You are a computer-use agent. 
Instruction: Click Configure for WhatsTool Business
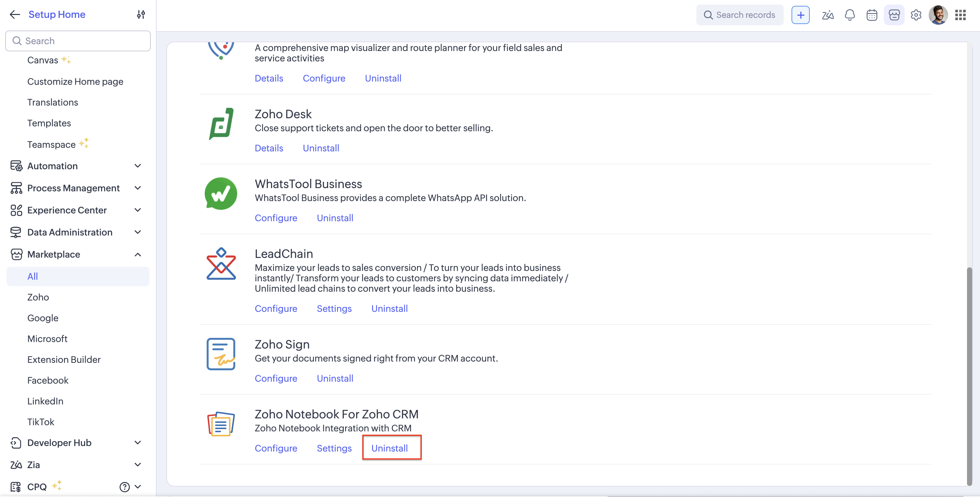(x=276, y=218)
